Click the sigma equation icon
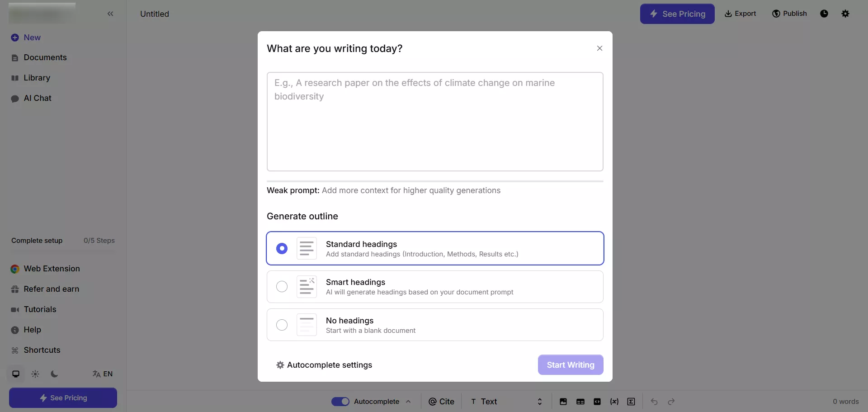868x412 pixels. click(631, 402)
